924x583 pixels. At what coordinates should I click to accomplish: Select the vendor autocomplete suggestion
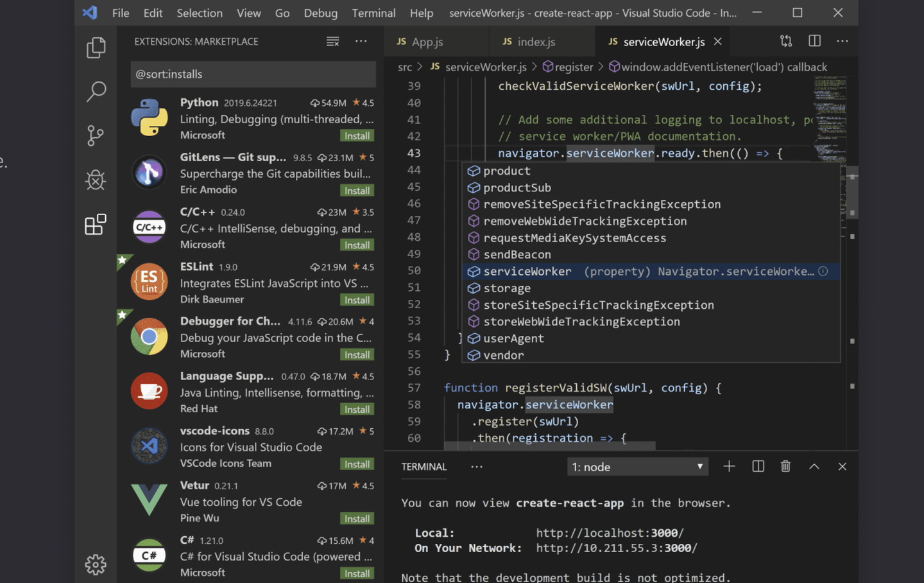tap(651, 355)
